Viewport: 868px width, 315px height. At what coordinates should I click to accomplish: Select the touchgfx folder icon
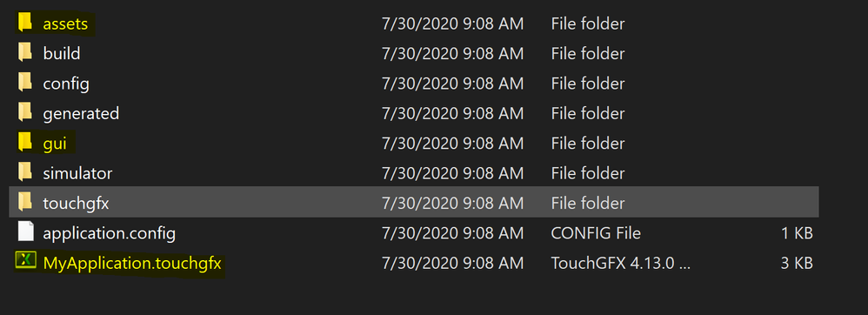25,202
